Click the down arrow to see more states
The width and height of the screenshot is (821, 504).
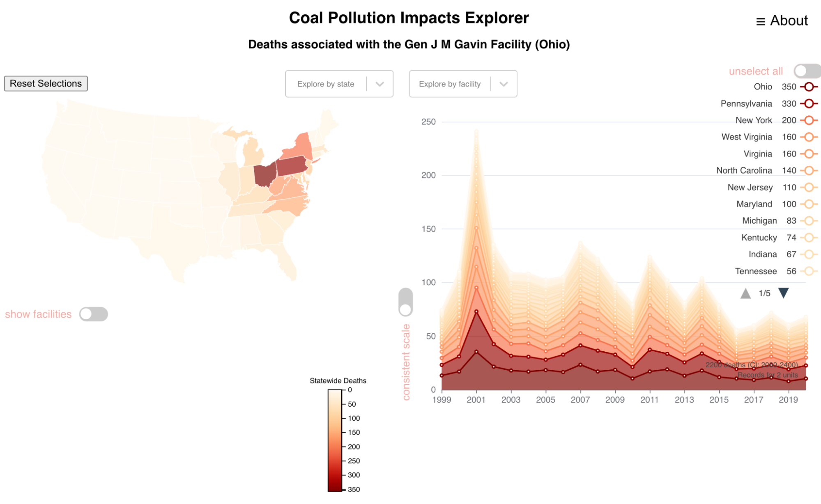784,293
